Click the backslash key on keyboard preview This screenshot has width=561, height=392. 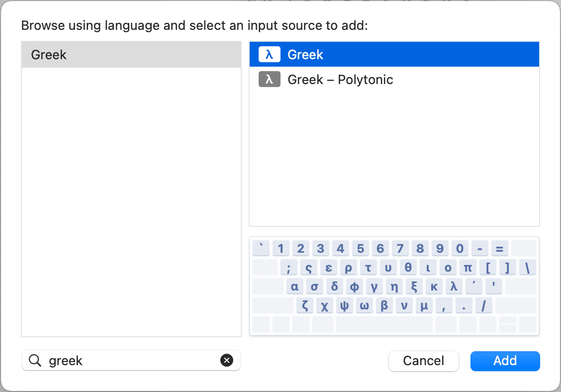[x=528, y=268]
